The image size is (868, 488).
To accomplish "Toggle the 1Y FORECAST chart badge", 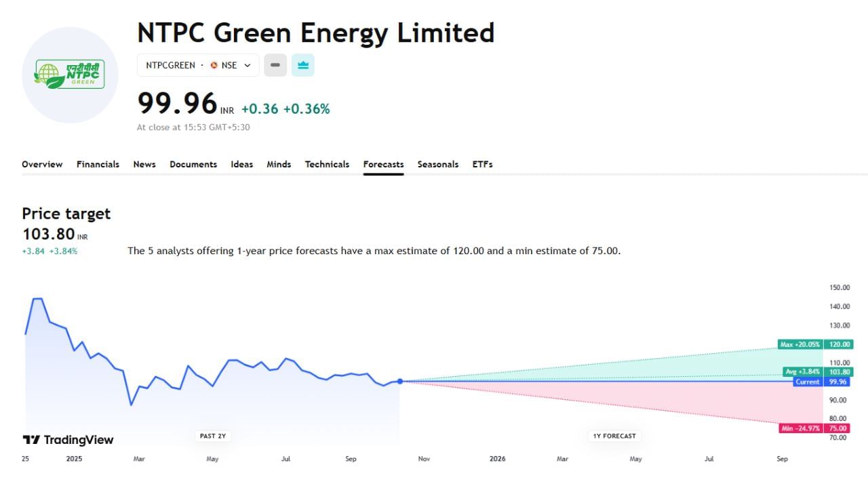I will (614, 436).
